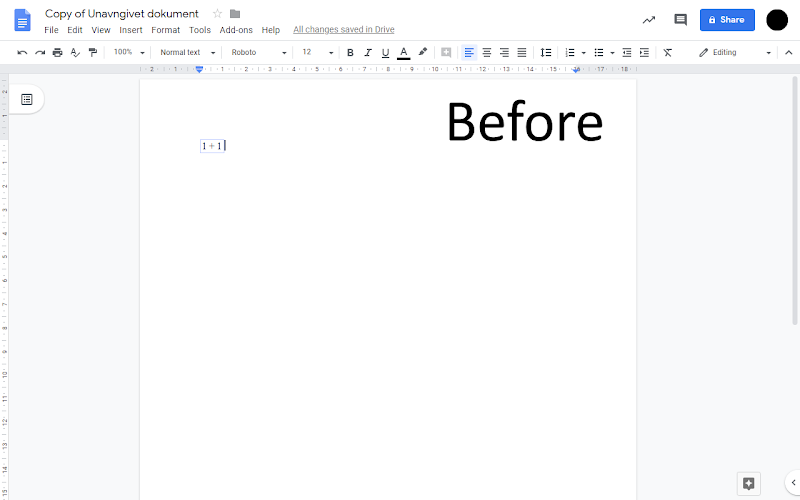Open the File menu
Image resolution: width=800 pixels, height=500 pixels.
pos(51,30)
